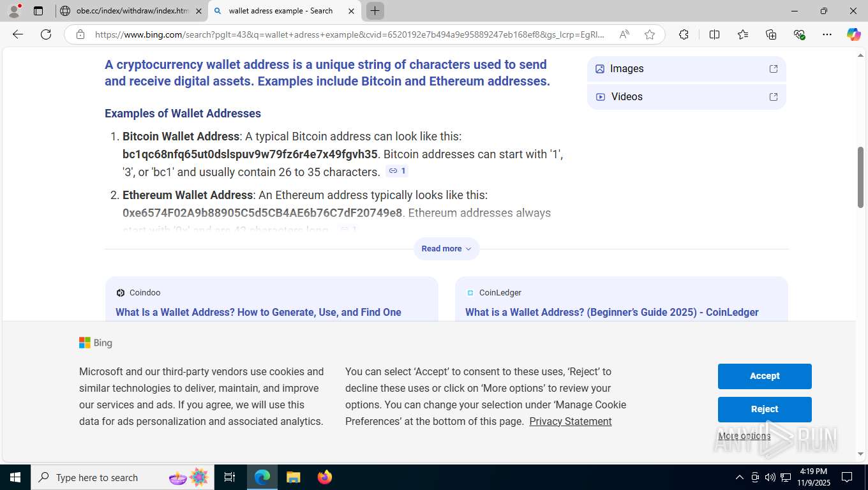The width and height of the screenshot is (868, 490).
Task: Open Collections panel
Action: tap(771, 34)
